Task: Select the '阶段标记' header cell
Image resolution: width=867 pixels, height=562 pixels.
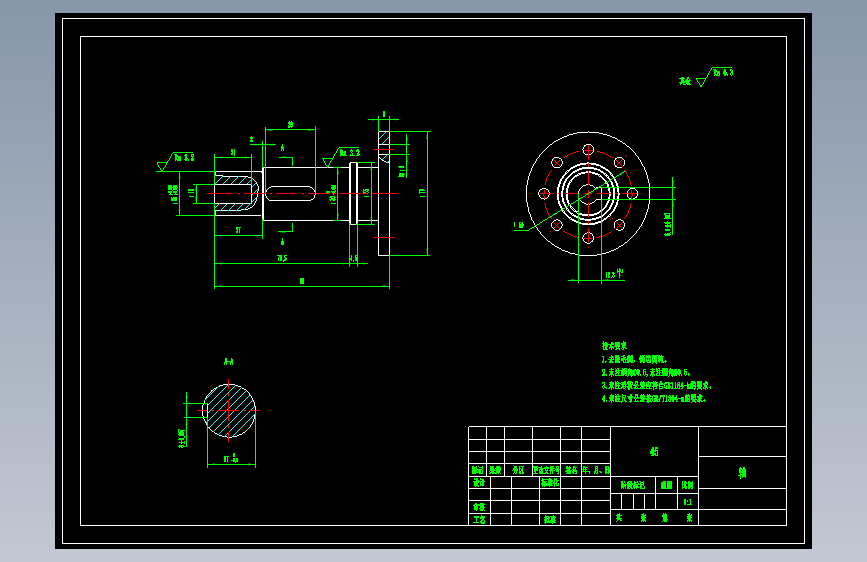Action: click(x=633, y=485)
